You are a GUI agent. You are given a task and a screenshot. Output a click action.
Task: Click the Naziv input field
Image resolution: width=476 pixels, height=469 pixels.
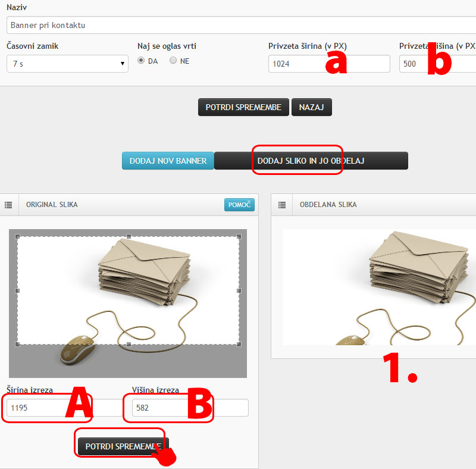click(241, 25)
